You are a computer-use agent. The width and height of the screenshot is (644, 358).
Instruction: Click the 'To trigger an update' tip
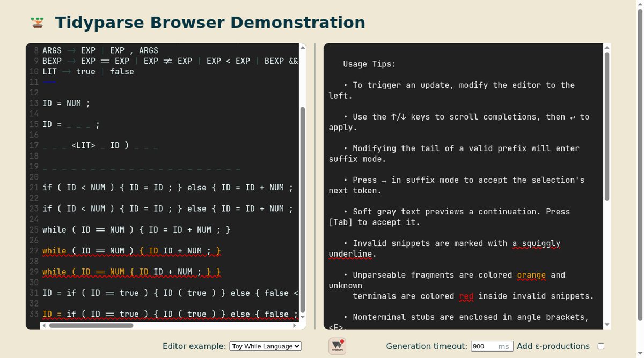(x=452, y=90)
